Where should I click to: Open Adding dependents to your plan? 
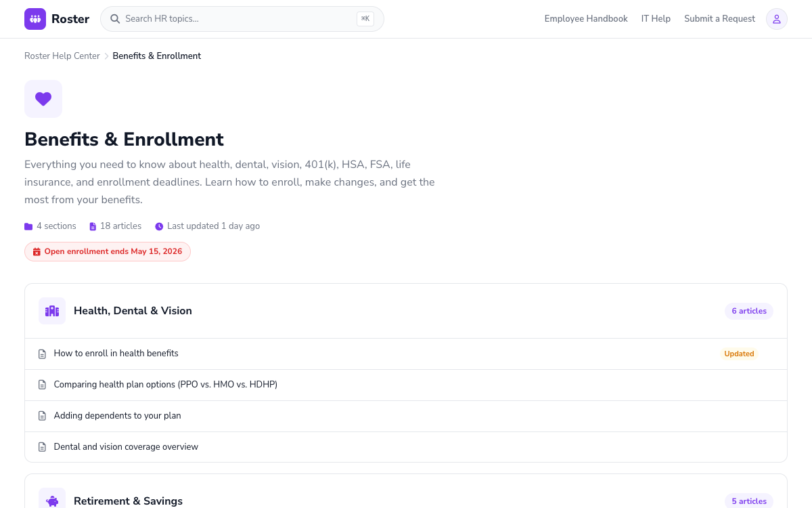coord(406,416)
